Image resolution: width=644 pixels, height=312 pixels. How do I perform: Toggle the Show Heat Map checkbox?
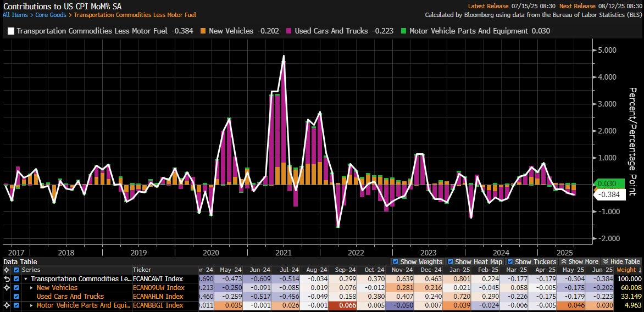coord(449,261)
